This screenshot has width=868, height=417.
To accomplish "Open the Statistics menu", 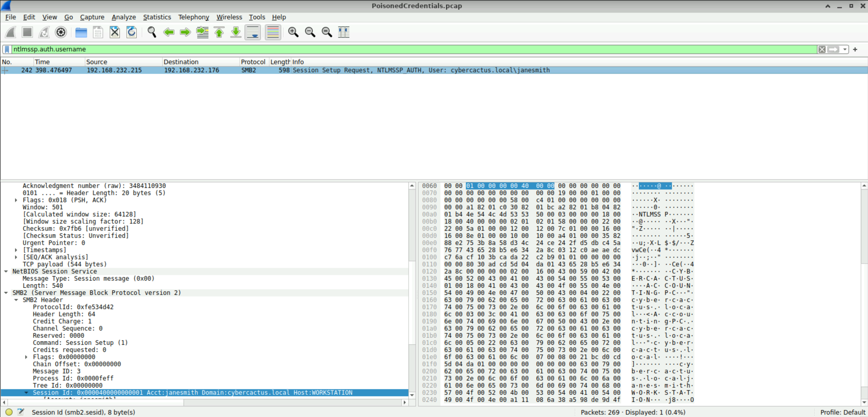I will [157, 17].
